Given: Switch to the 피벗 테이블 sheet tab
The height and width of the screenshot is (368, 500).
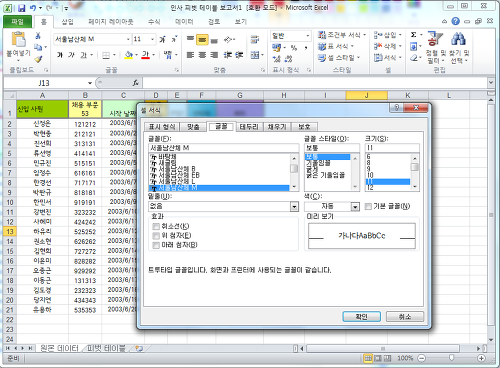Looking at the screenshot, I should 106,348.
